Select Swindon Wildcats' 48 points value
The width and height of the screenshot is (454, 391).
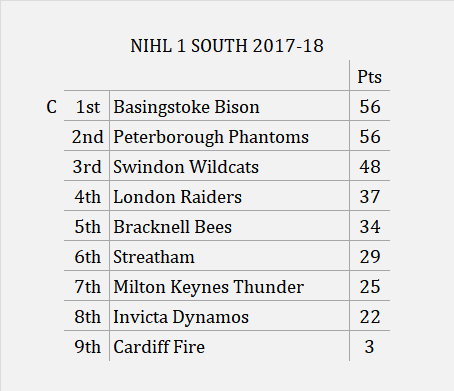[x=370, y=167]
